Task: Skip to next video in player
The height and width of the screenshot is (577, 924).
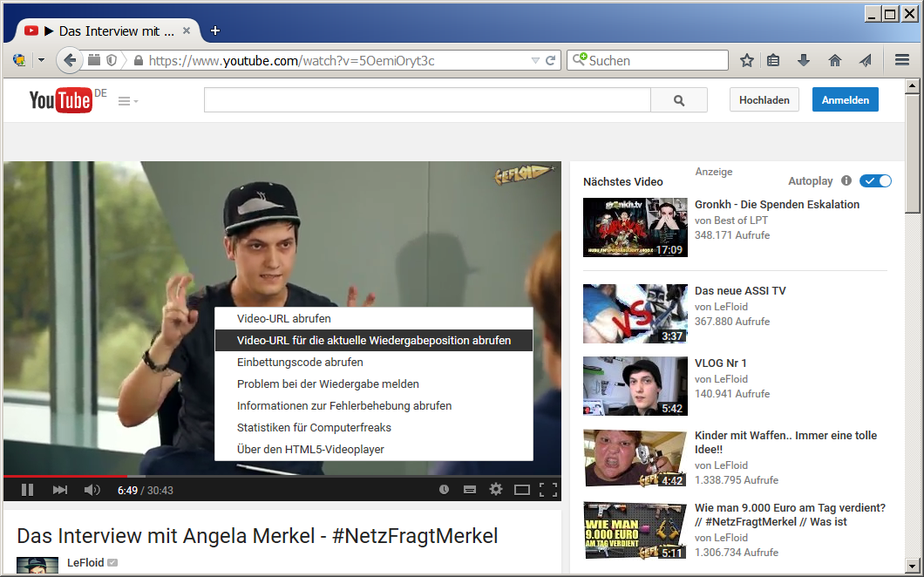Action: pos(59,490)
